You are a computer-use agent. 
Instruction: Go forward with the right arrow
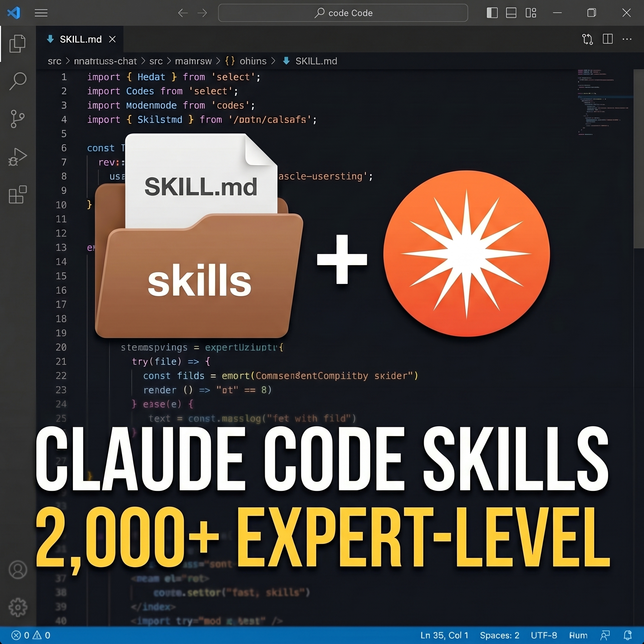pos(202,13)
